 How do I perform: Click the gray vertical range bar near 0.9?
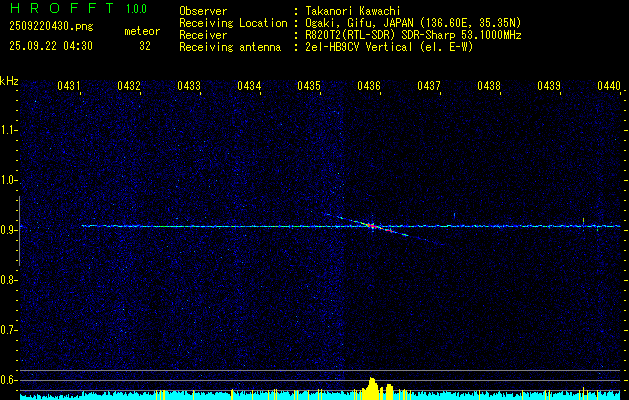[19, 231]
